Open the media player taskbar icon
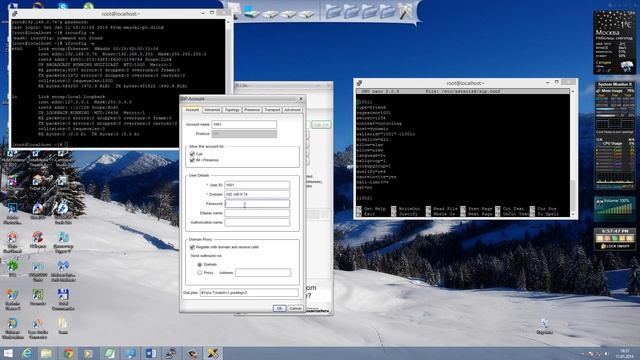Screen dimensions: 640x360 (88, 353)
